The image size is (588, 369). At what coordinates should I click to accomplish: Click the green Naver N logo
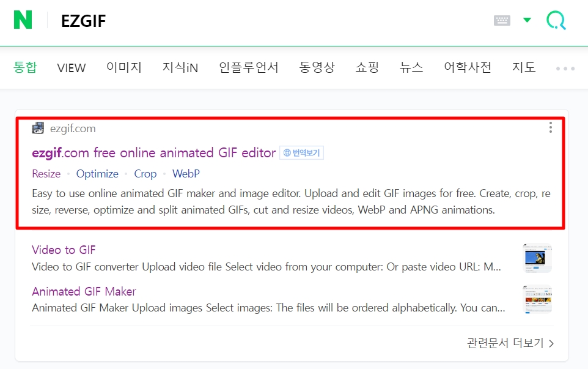tap(23, 20)
